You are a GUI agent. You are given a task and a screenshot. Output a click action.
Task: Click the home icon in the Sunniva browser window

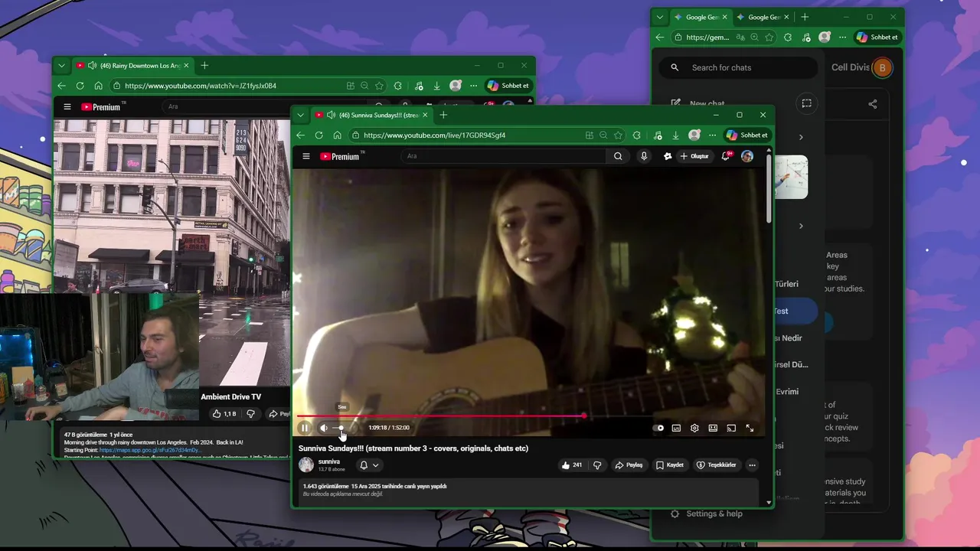(337, 135)
